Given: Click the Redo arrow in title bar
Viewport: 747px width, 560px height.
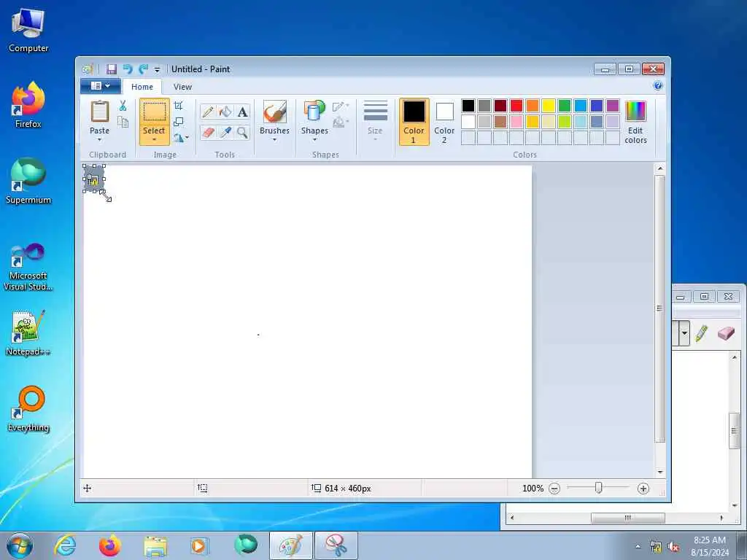Looking at the screenshot, I should (x=143, y=69).
